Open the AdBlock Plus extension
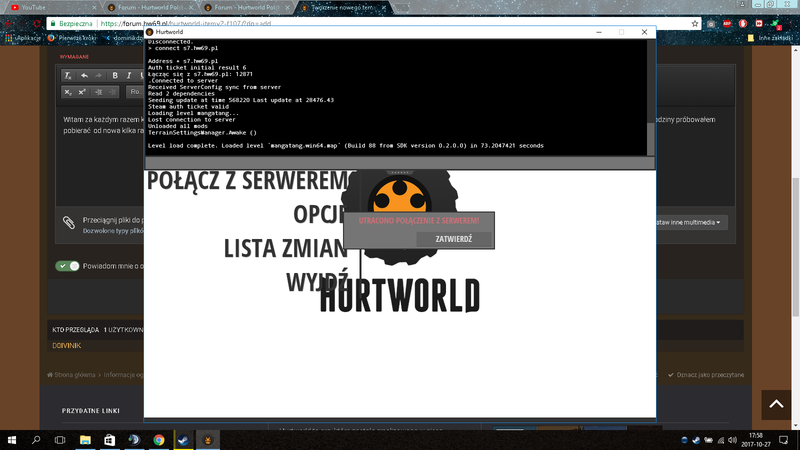 click(x=727, y=23)
